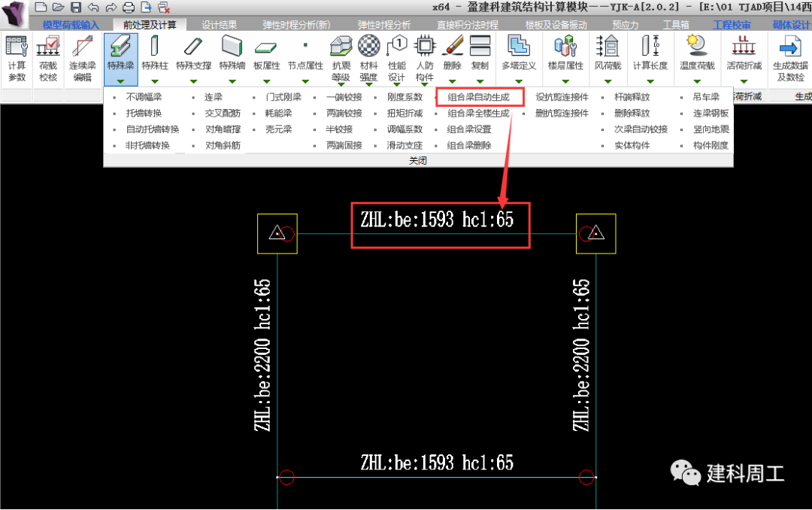Expand dropdown arrow under 特殊柱
The height and width of the screenshot is (510, 812).
pyautogui.click(x=155, y=81)
